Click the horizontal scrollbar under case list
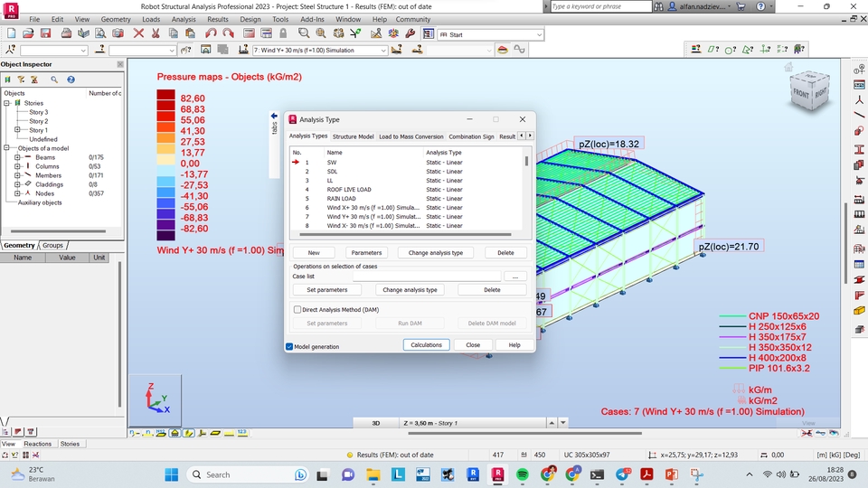Viewport: 868px width, 488px height. point(406,234)
